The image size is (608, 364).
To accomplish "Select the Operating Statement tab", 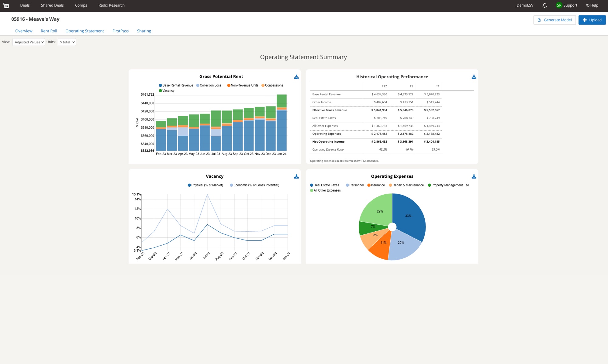I will [85, 31].
